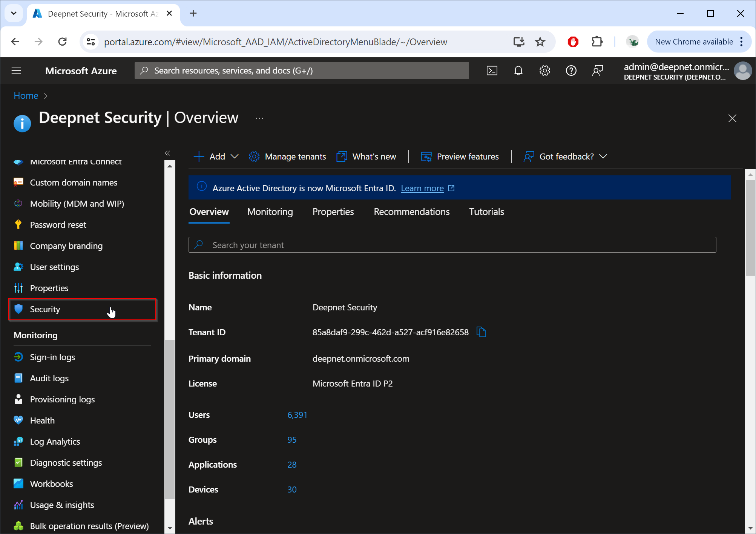Click sidebar scrollbar down arrow
The width and height of the screenshot is (756, 534).
pyautogui.click(x=170, y=528)
